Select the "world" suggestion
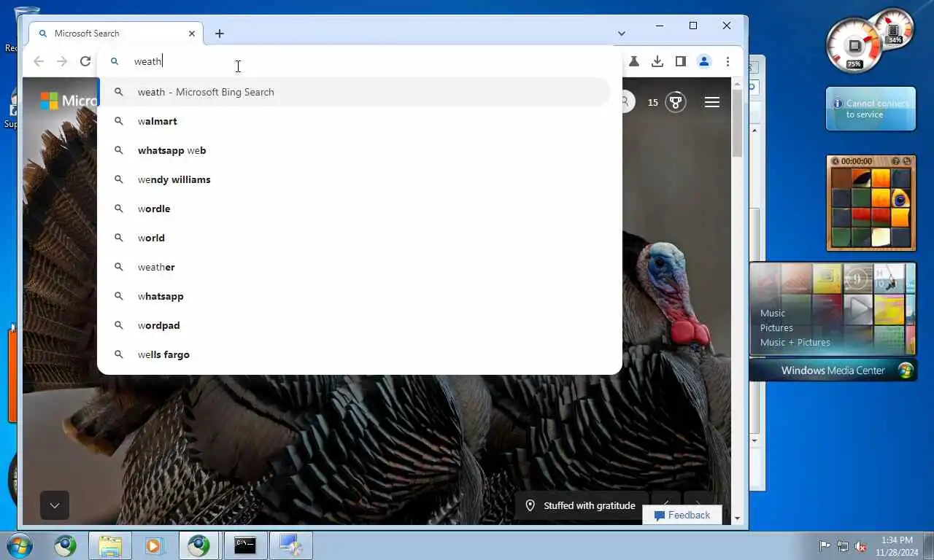 pyautogui.click(x=355, y=238)
